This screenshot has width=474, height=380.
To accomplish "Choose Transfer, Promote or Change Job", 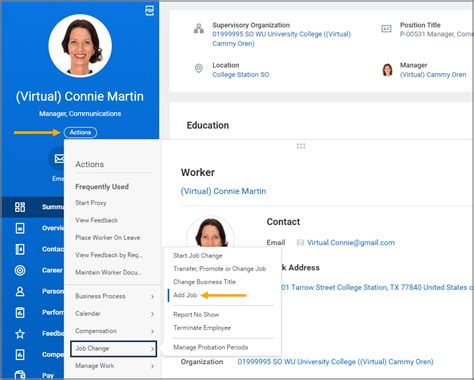I will [220, 269].
